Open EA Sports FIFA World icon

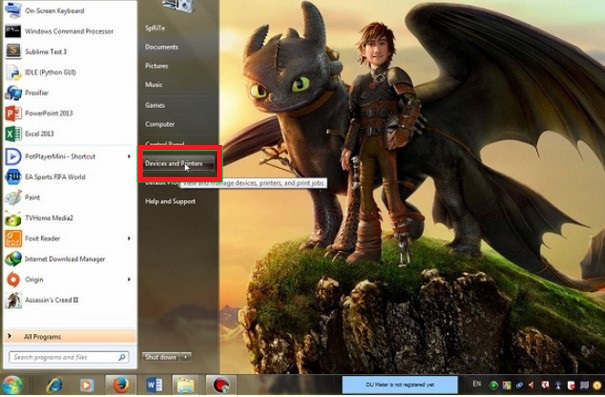(x=13, y=177)
